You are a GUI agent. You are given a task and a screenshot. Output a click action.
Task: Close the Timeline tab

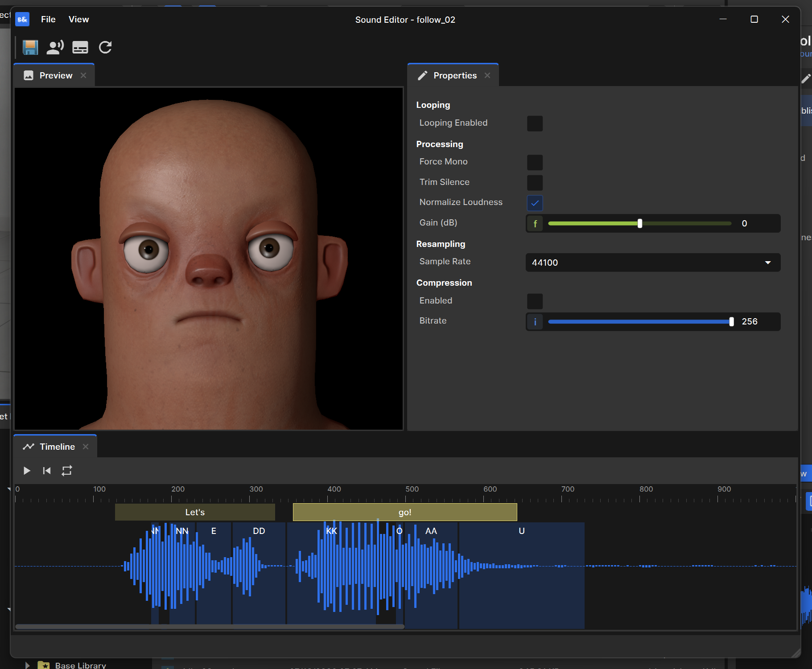pyautogui.click(x=86, y=447)
